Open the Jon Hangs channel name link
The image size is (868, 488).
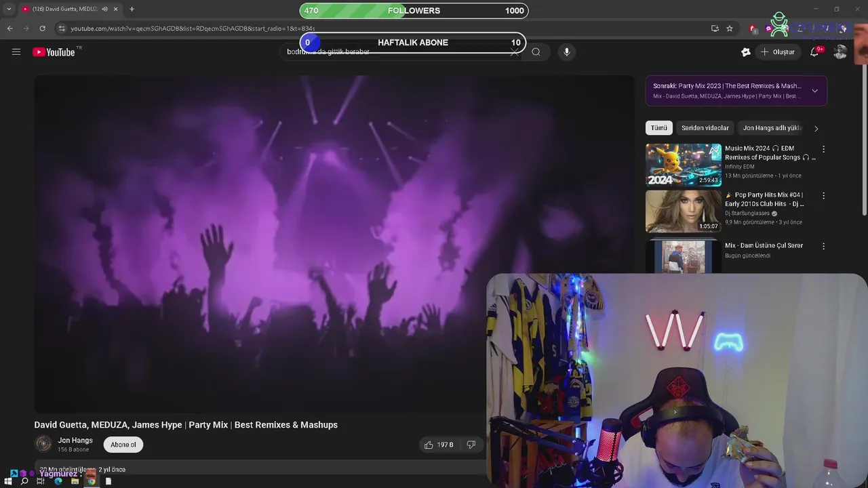[x=75, y=441]
